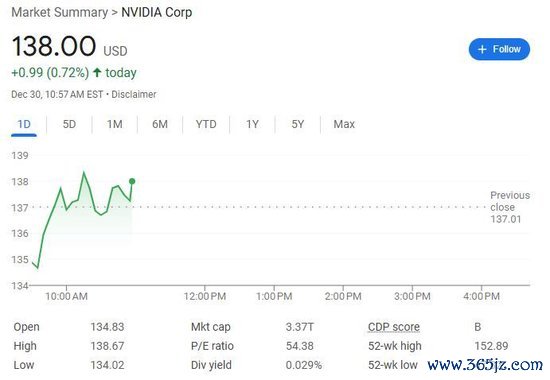550x380 pixels.
Task: Open the Disclaimer link
Action: tap(134, 94)
